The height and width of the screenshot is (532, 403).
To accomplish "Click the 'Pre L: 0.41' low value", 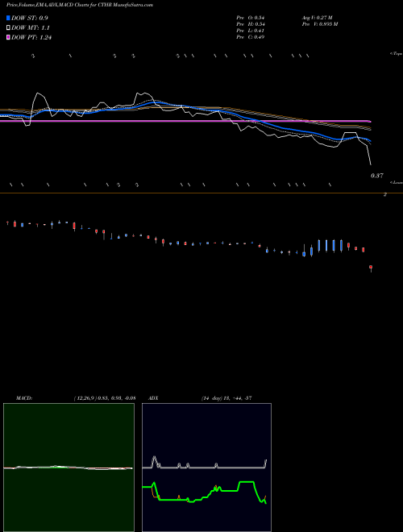I will coord(251,31).
